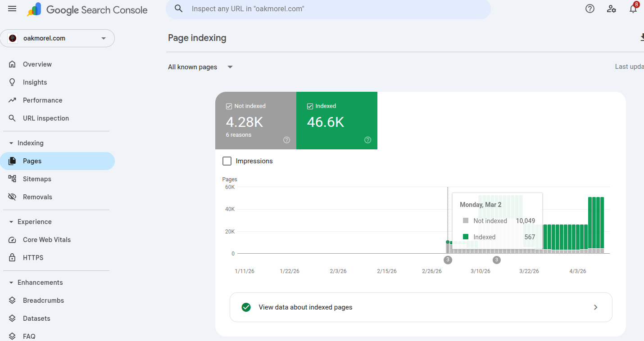Image resolution: width=644 pixels, height=341 pixels.
Task: Toggle the Not indexed checkbox
Action: (x=229, y=106)
